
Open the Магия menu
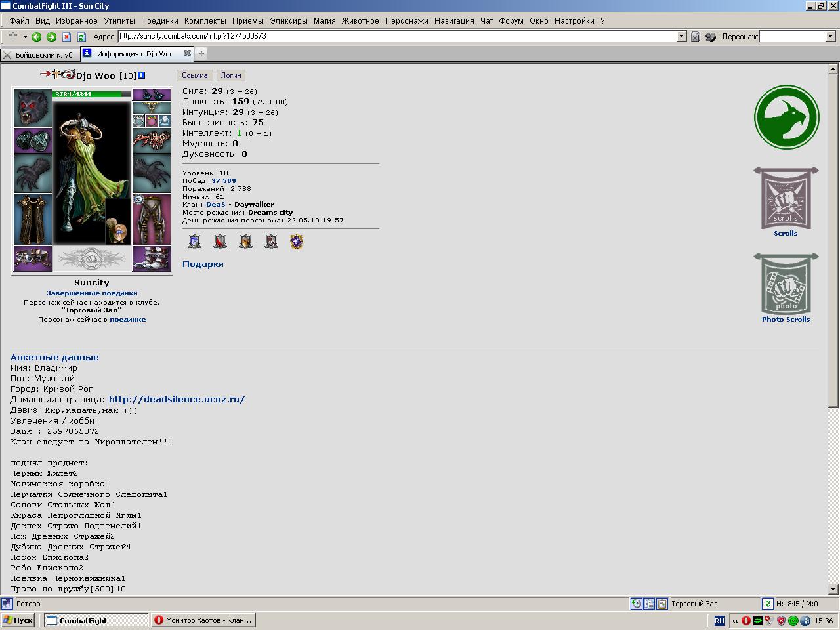click(x=325, y=20)
